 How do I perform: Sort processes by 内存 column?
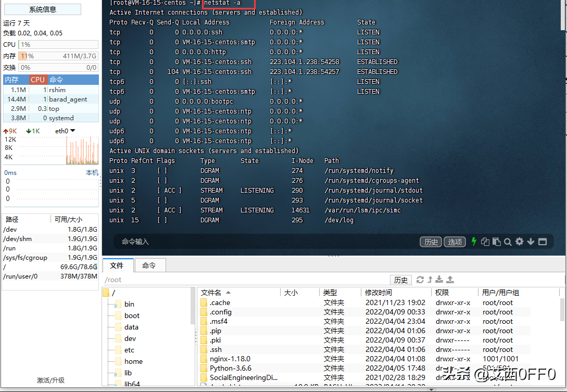tap(16, 80)
